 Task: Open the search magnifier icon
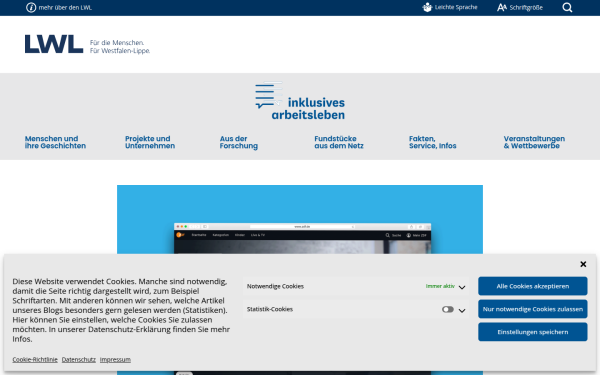[567, 8]
